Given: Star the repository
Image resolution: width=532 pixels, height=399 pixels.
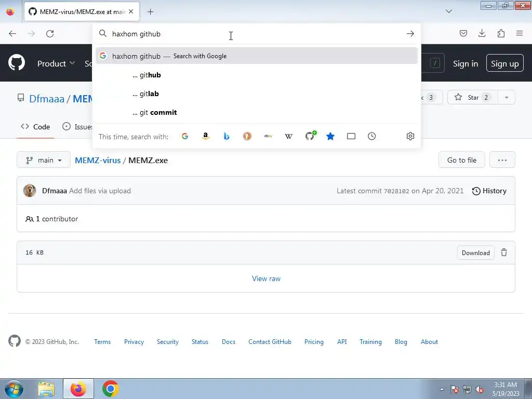Looking at the screenshot, I should pos(473,97).
